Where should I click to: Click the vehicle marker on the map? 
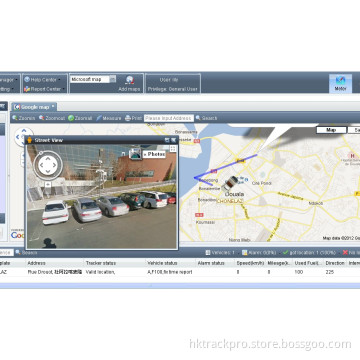[x=230, y=183]
